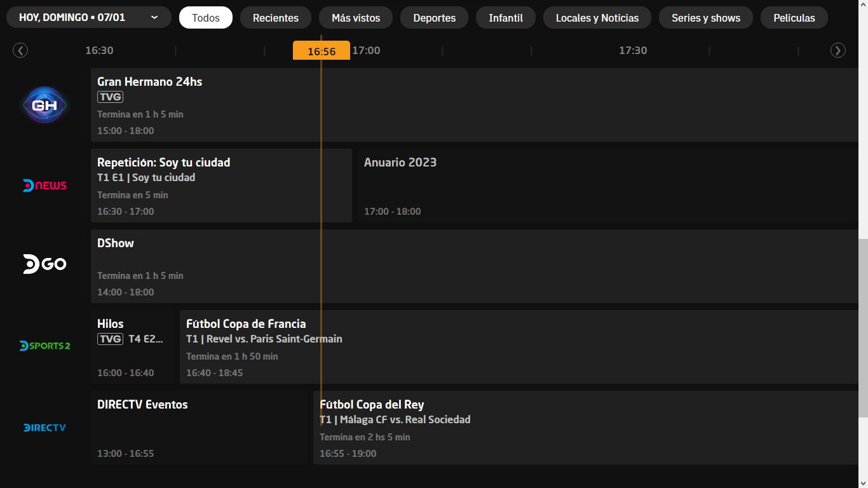Click 'Termina en 1 h 50 min' text
The image size is (868, 488).
(232, 356)
